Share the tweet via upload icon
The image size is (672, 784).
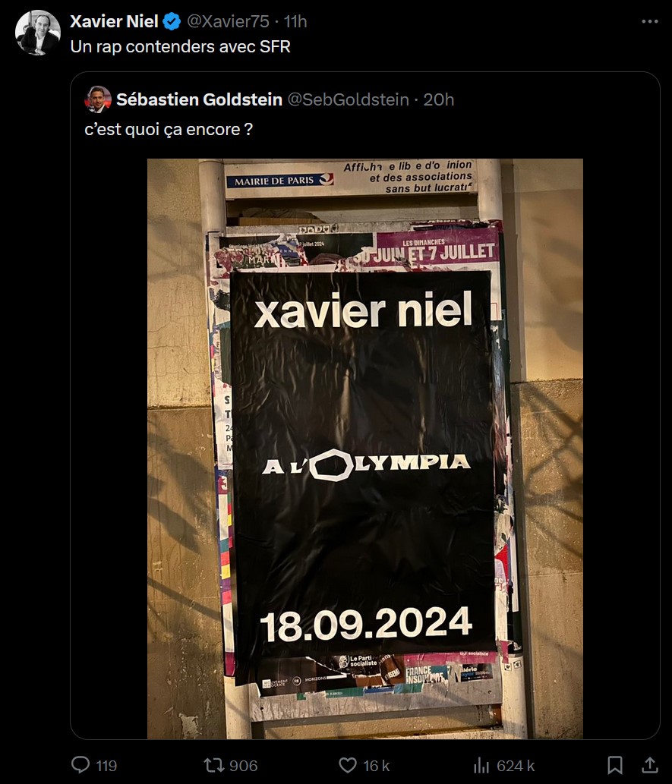click(649, 764)
